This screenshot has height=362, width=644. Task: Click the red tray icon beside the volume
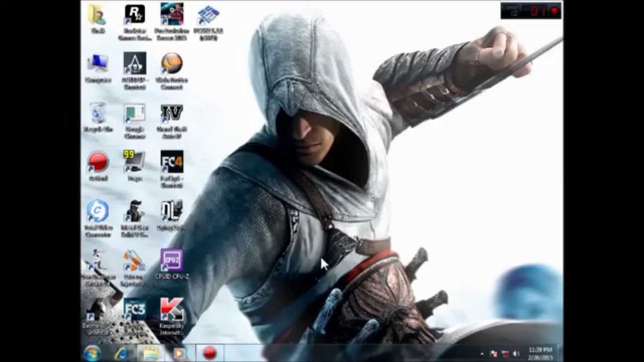pyautogui.click(x=505, y=354)
